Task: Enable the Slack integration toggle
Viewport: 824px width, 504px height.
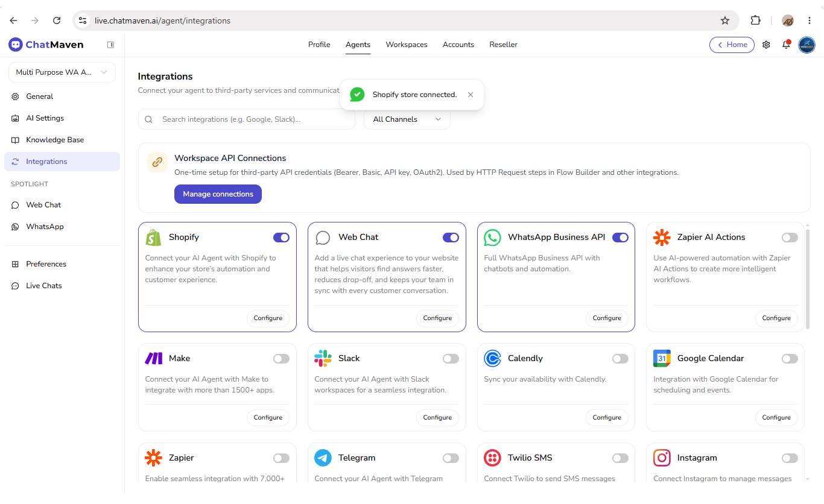Action: 451,359
